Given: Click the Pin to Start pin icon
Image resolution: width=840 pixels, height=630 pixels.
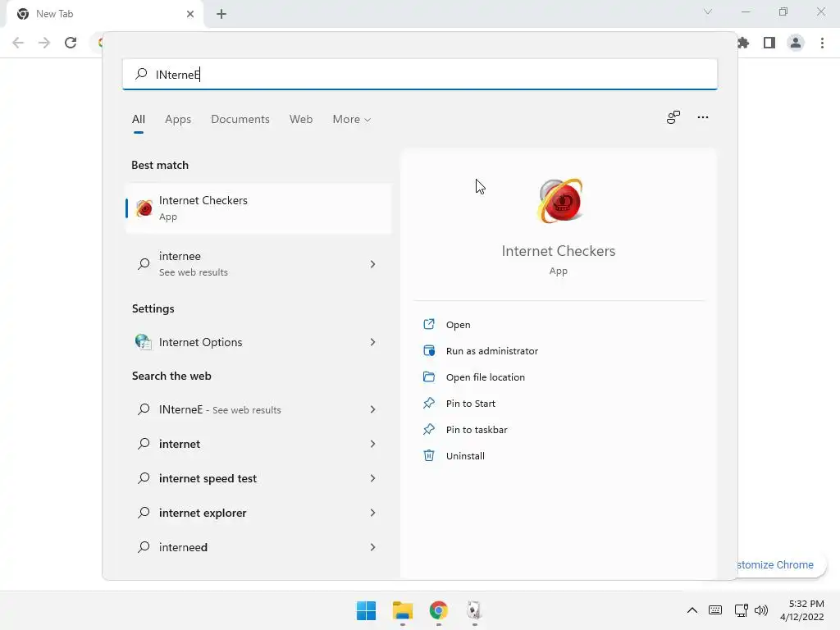Looking at the screenshot, I should (429, 403).
